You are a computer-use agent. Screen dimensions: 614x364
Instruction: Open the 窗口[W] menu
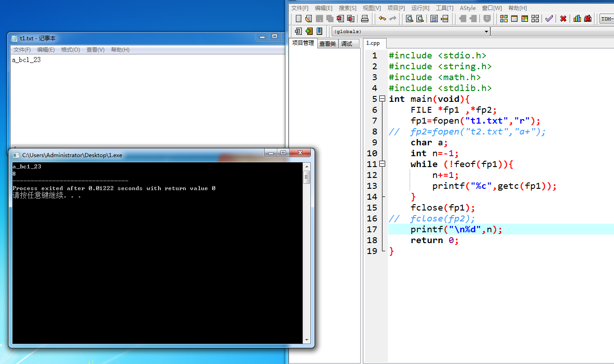[x=492, y=8]
